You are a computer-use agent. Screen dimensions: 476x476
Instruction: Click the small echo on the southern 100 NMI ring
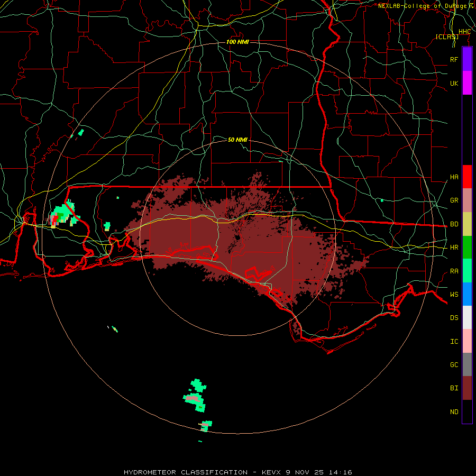(206, 426)
